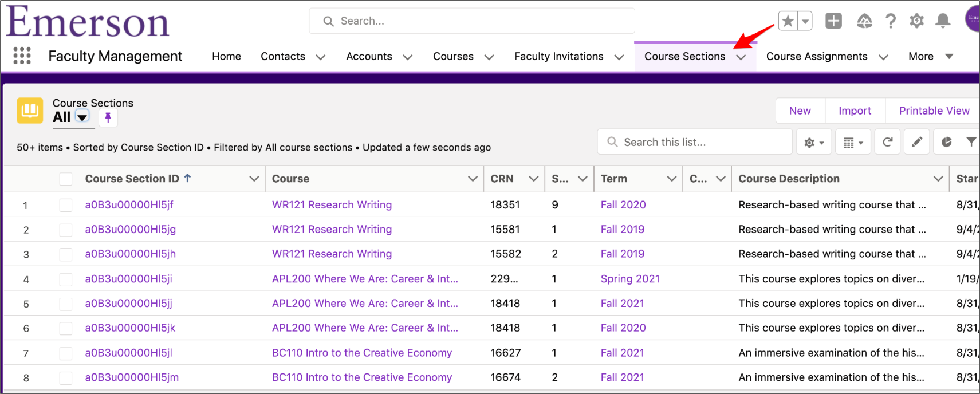Viewport: 980px width, 394px height.
Task: Open the App Launcher grid icon
Action: [22, 56]
